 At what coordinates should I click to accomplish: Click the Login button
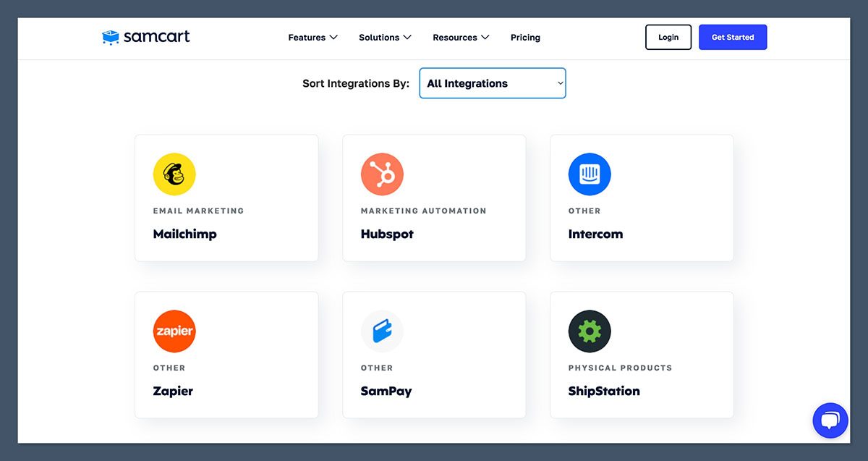(668, 37)
